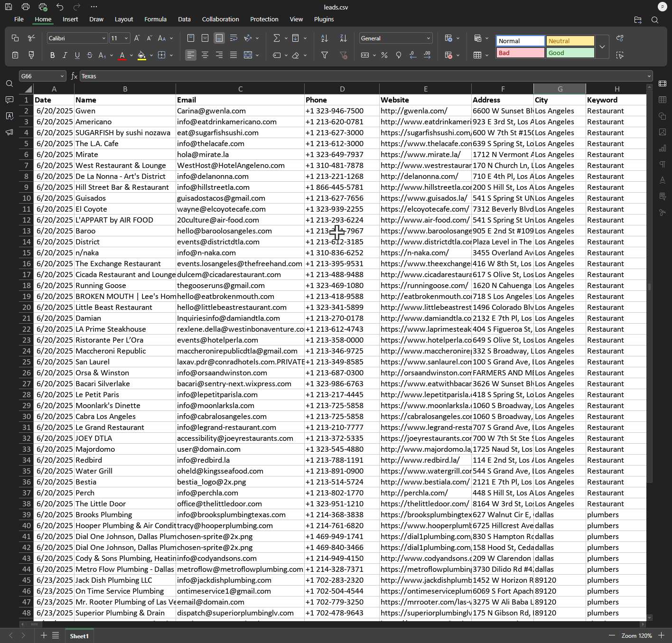Click the Cut (scissors) icon

[x=31, y=38]
